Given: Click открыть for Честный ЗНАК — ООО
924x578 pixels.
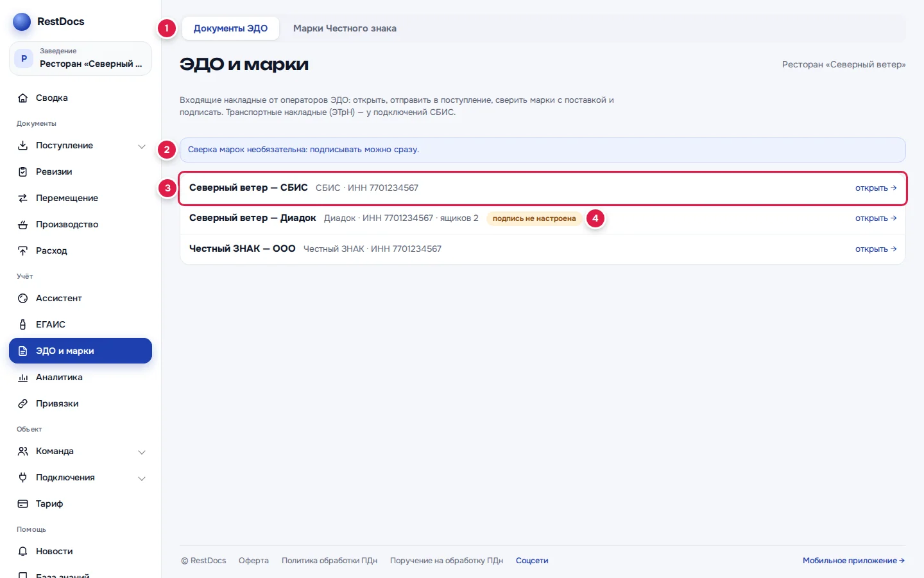Looking at the screenshot, I should [x=876, y=249].
